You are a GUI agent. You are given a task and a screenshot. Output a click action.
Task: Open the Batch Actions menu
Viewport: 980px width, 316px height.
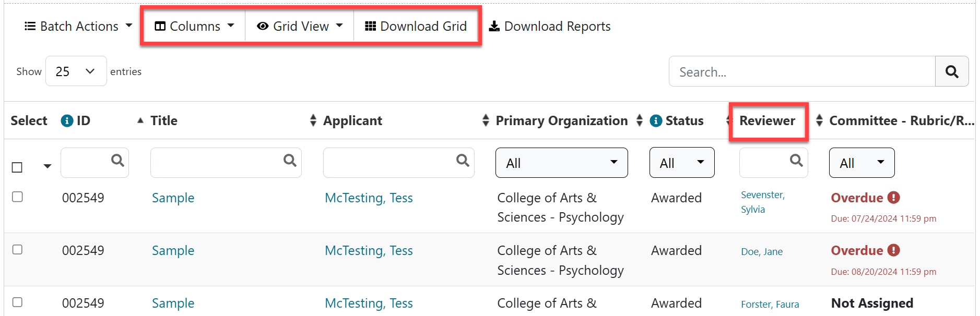(78, 26)
